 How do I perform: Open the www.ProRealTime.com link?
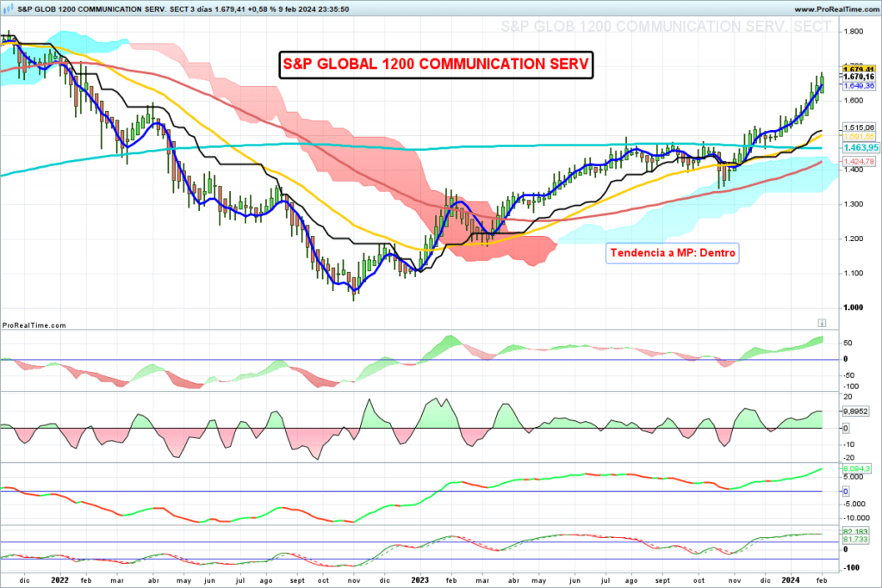835,9
